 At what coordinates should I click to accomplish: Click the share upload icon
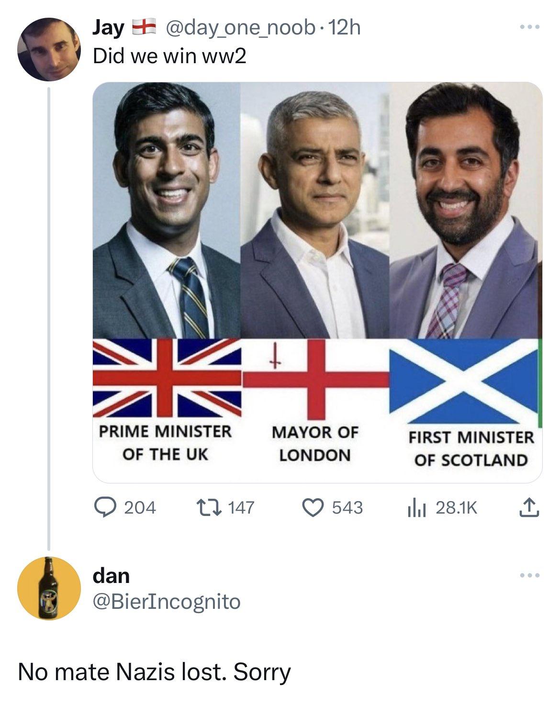(x=529, y=507)
